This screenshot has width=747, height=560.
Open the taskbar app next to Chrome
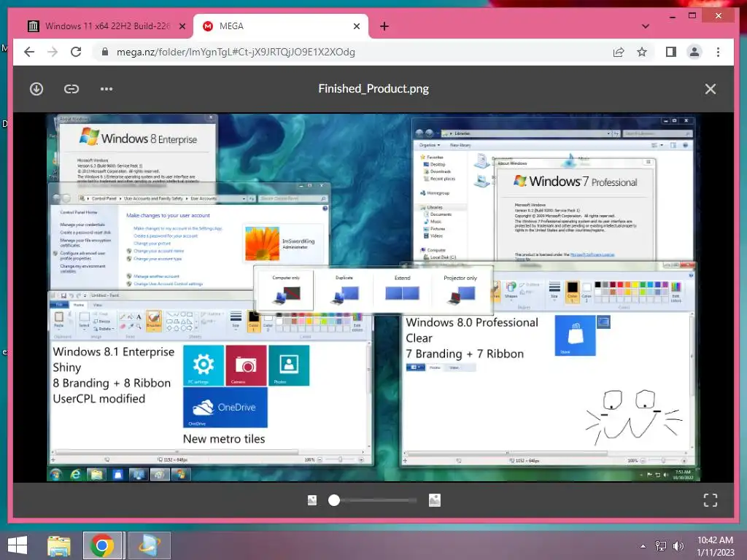[x=149, y=545]
